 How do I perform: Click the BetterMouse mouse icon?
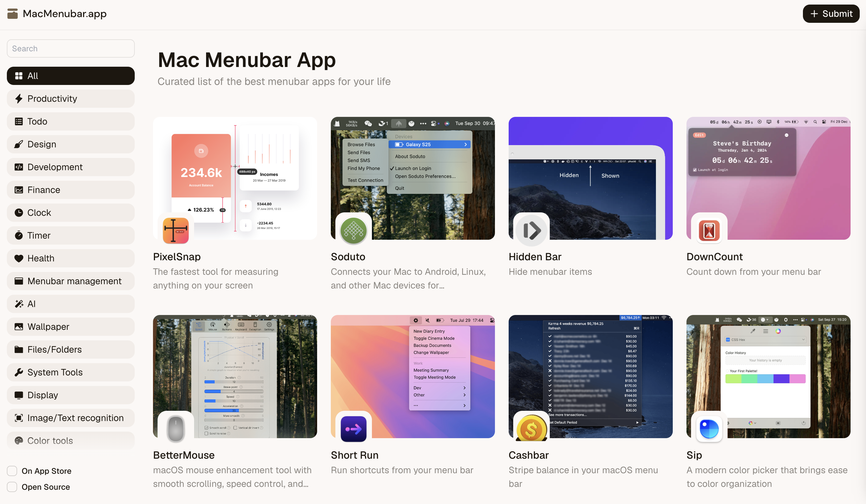(176, 428)
